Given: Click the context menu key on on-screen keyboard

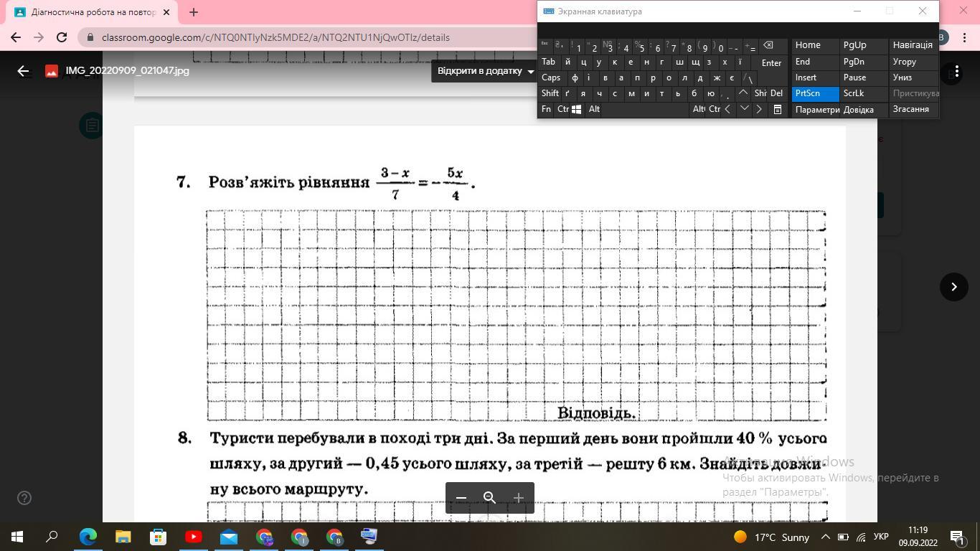Looking at the screenshot, I should point(777,109).
